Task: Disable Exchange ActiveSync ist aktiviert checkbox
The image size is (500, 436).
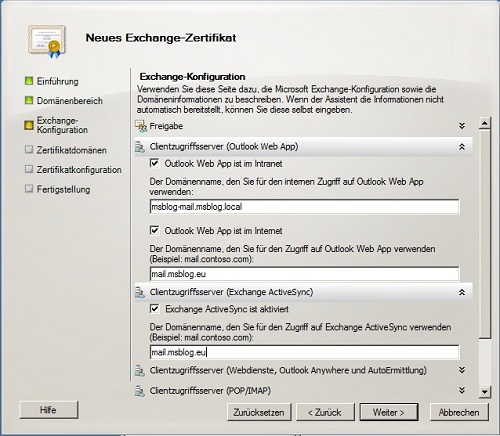Action: (154, 309)
